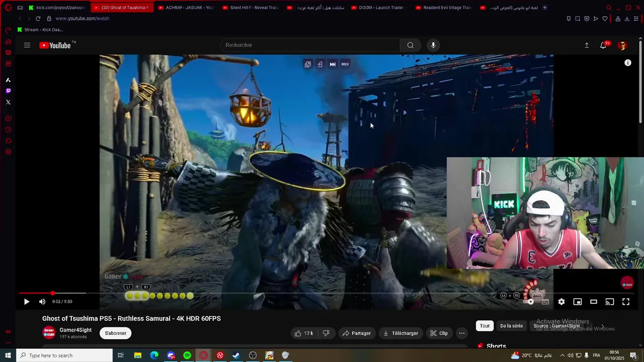Open Stream - Kick Dashboard bookmark
This screenshot has height=362, width=644.
pos(40,30)
